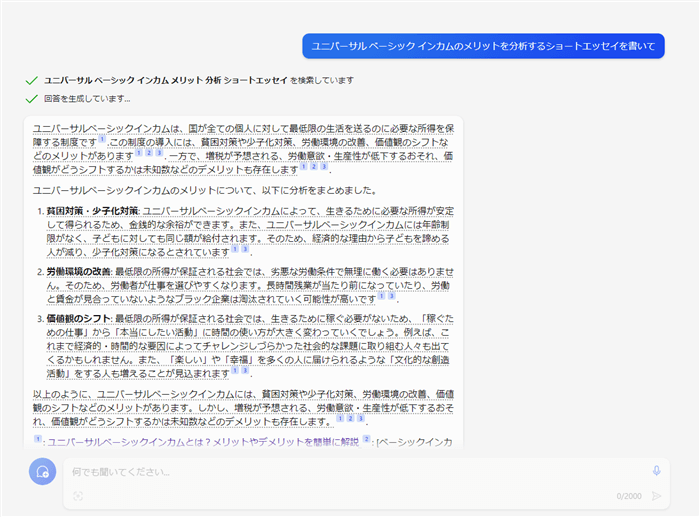Open citation 3 after 'どのメリットがあります'

click(x=159, y=153)
